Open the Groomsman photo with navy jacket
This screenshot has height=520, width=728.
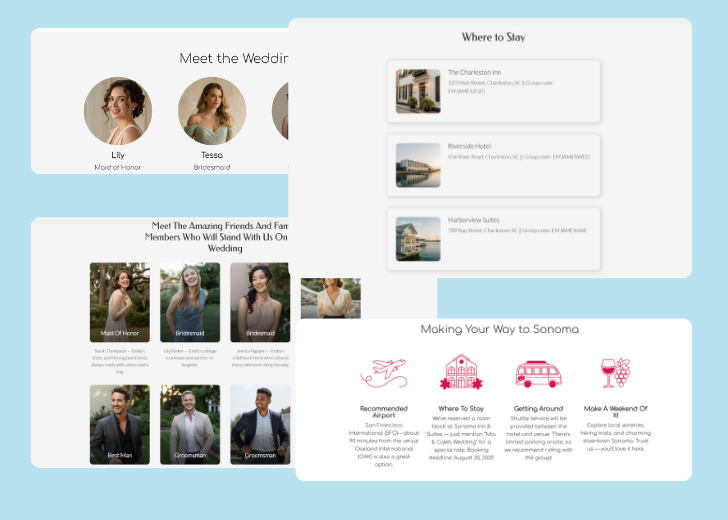click(x=260, y=424)
